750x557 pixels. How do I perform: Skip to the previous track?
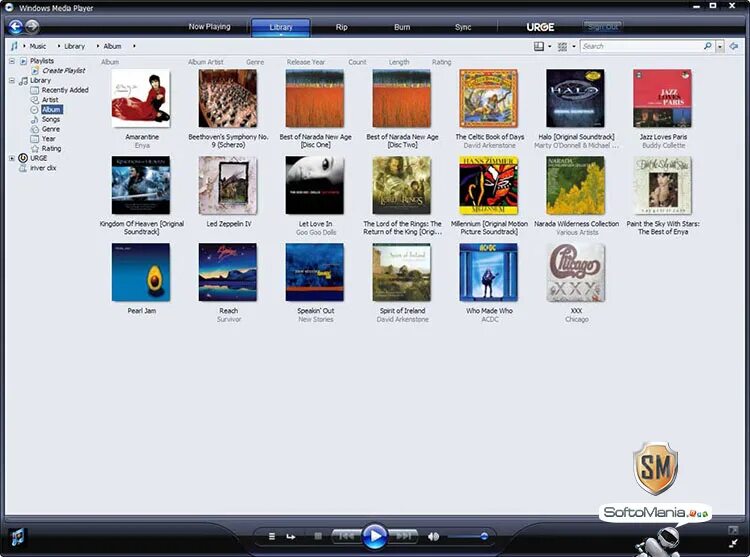[x=347, y=536]
